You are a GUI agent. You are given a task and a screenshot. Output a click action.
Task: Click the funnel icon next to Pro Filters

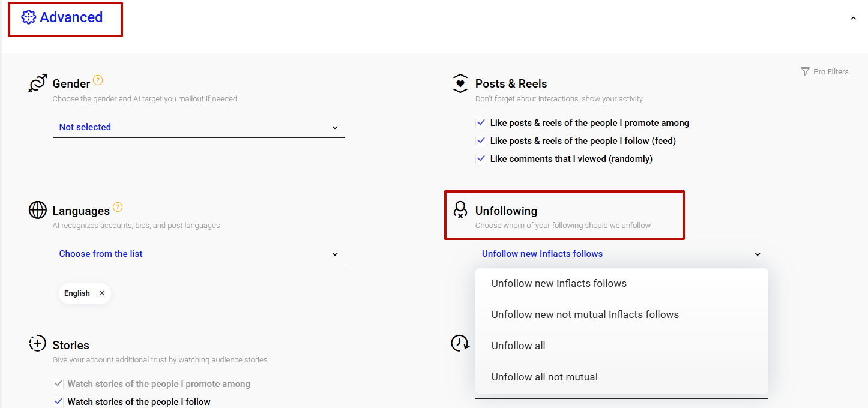[x=804, y=71]
